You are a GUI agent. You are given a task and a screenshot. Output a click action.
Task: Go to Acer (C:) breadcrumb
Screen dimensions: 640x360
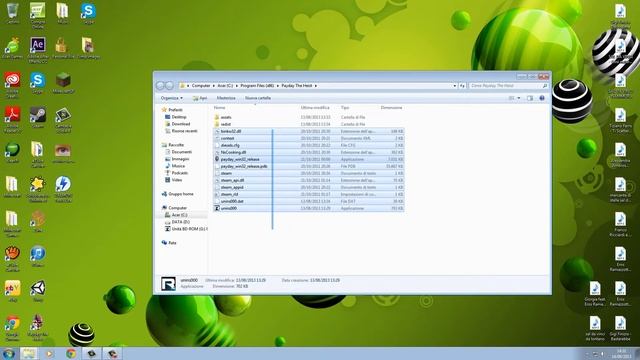click(x=225, y=86)
